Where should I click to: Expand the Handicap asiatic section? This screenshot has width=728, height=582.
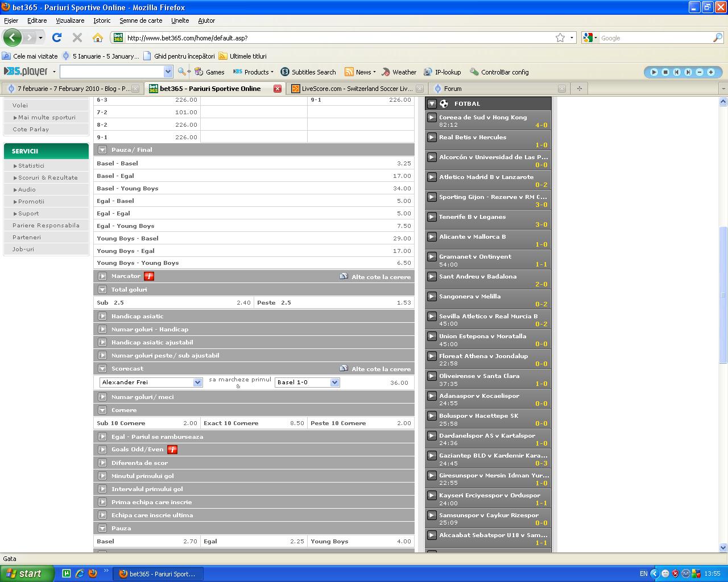[102, 316]
